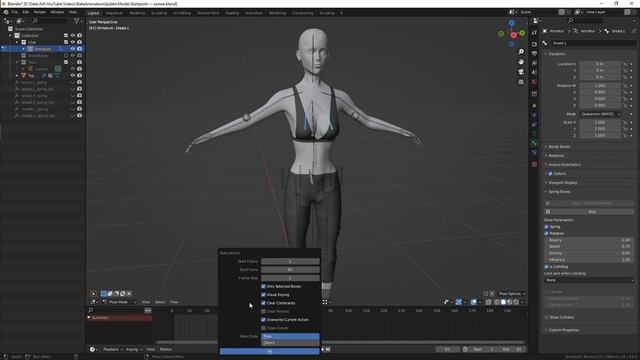Open the Window menu
This screenshot has height=360, width=640.
(57, 12)
